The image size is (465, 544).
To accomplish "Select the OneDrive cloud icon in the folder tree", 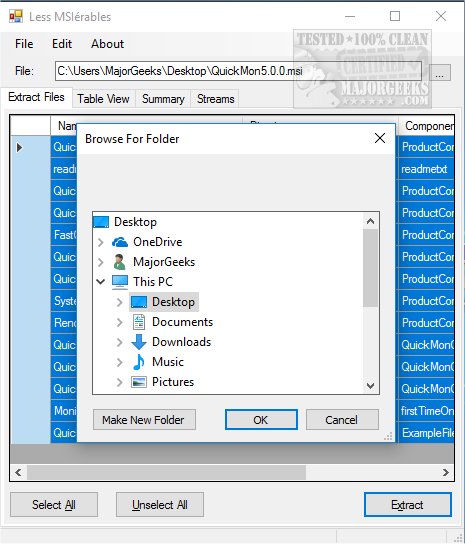I will 120,242.
